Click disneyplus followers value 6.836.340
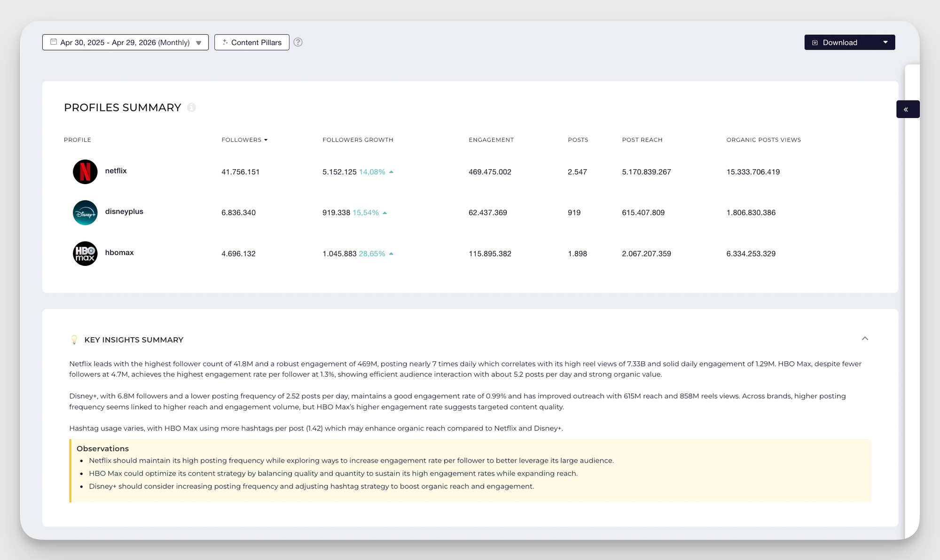 [239, 213]
